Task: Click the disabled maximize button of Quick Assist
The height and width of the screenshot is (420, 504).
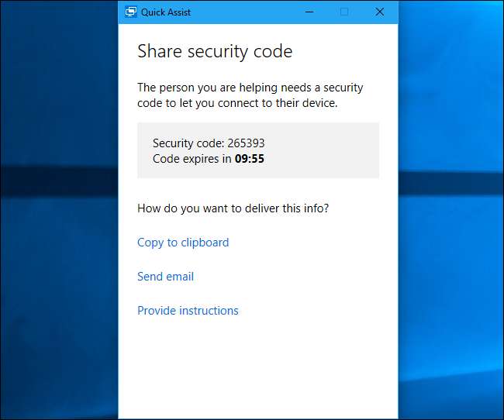Action: [x=344, y=12]
